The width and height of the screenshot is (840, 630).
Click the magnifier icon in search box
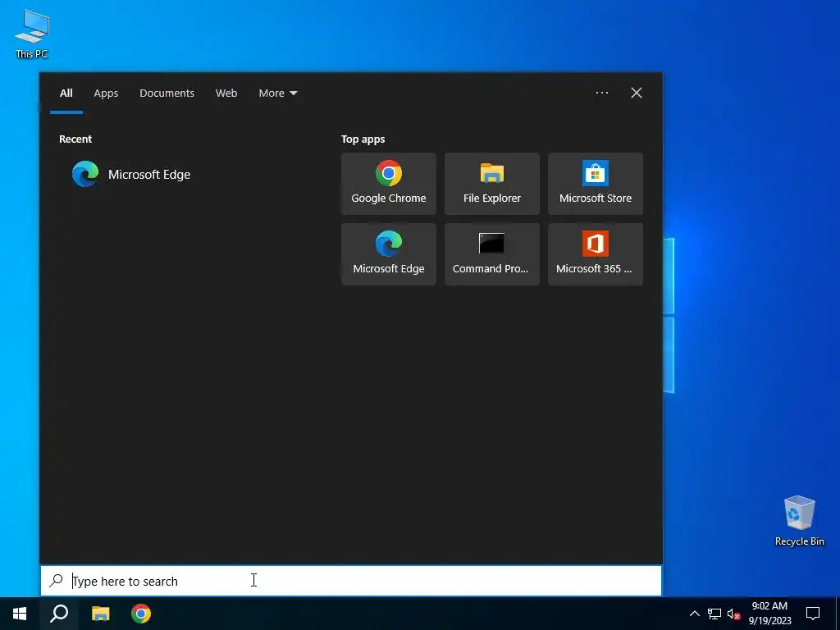56,580
